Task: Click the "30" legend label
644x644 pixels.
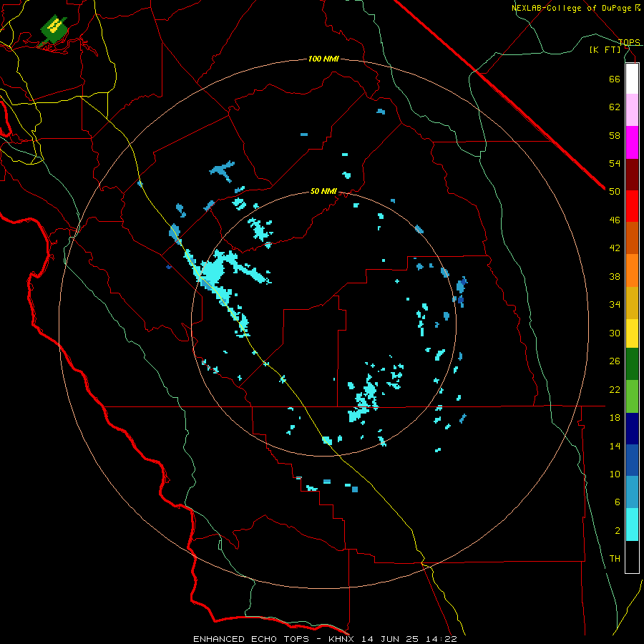Action: click(615, 333)
